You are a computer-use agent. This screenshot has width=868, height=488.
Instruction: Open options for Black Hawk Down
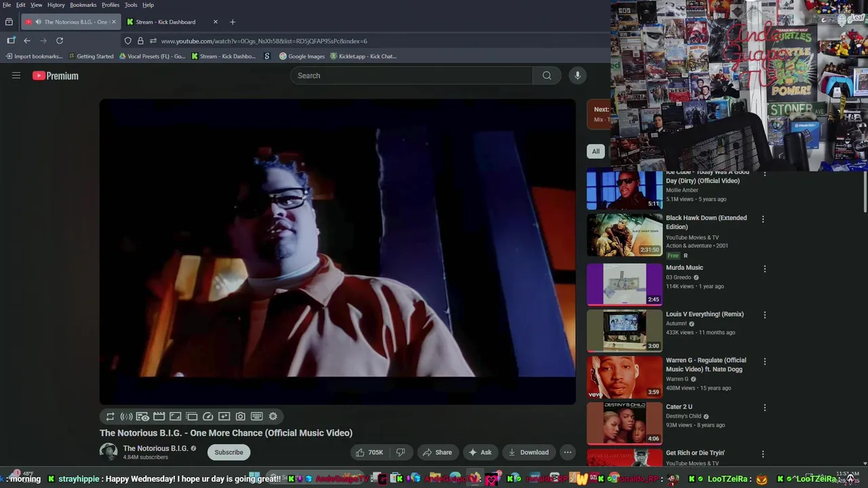(x=763, y=219)
